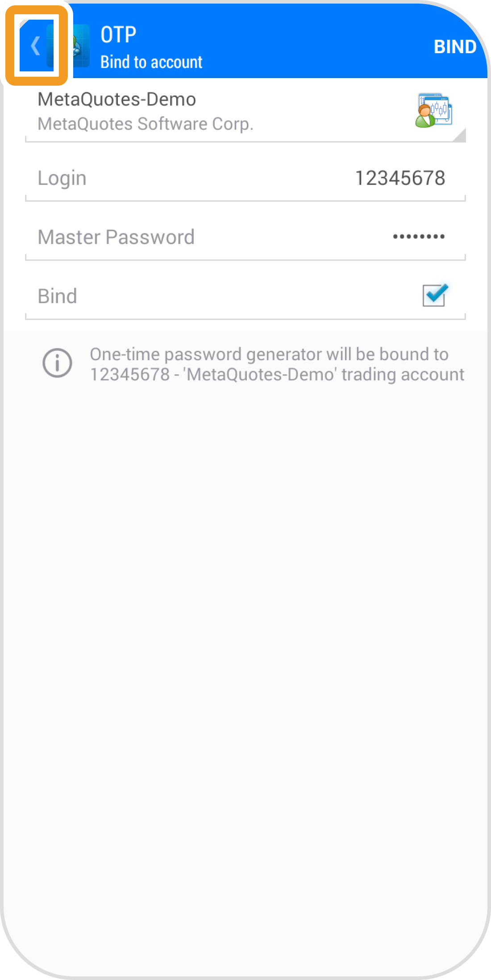Click the Bind row label
Viewport: 491px width, 980px height.
pos(58,296)
